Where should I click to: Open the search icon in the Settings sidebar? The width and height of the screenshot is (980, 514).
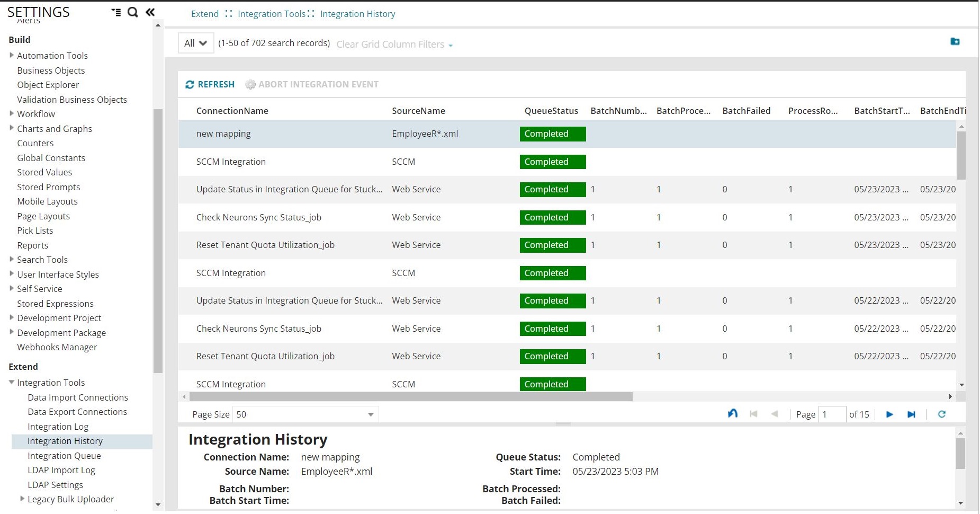point(132,12)
